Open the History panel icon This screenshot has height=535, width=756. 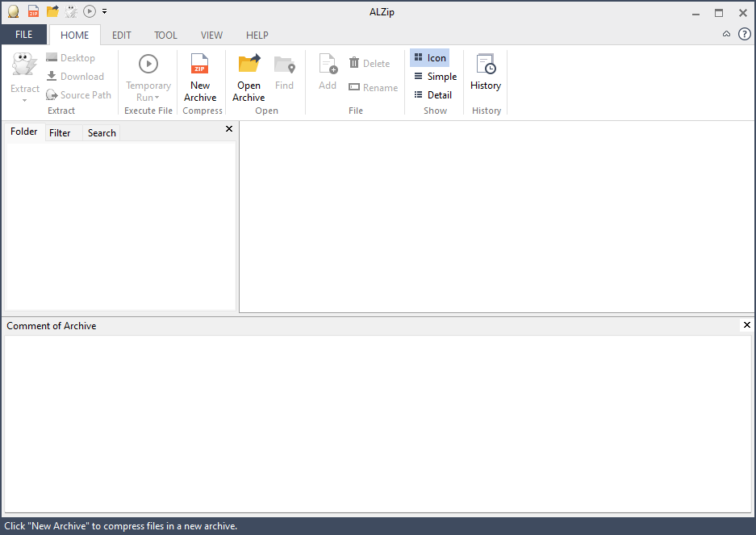click(486, 65)
